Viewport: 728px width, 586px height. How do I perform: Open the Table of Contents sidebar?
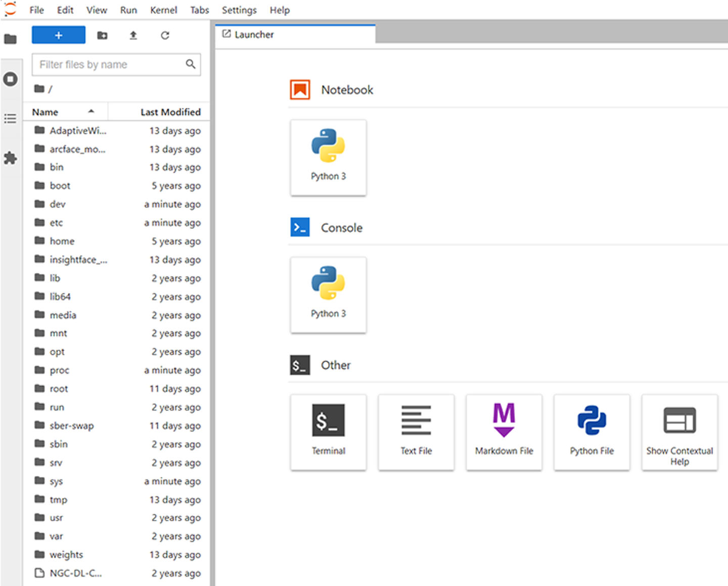pos(10,119)
